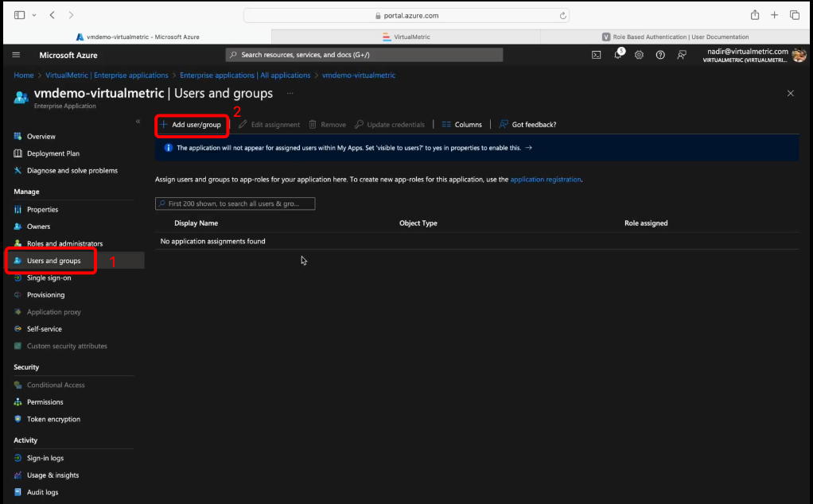
Task: Open the top bar feedback icon
Action: 682,55
